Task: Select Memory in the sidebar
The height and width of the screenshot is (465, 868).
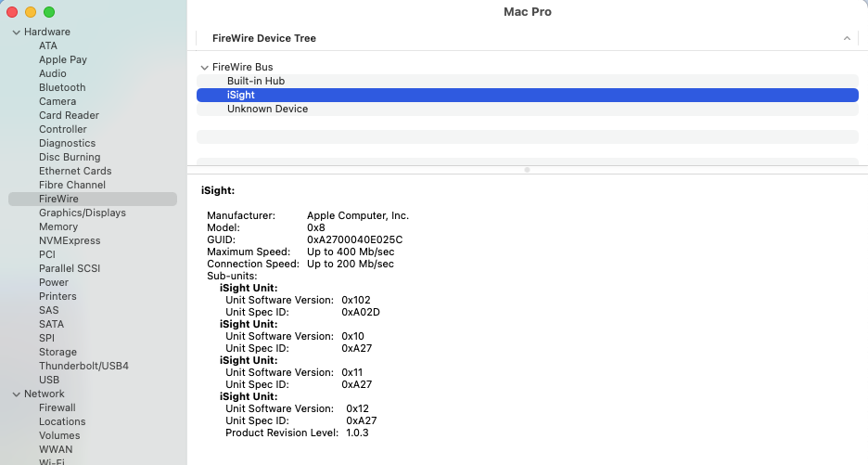Action: coord(58,226)
